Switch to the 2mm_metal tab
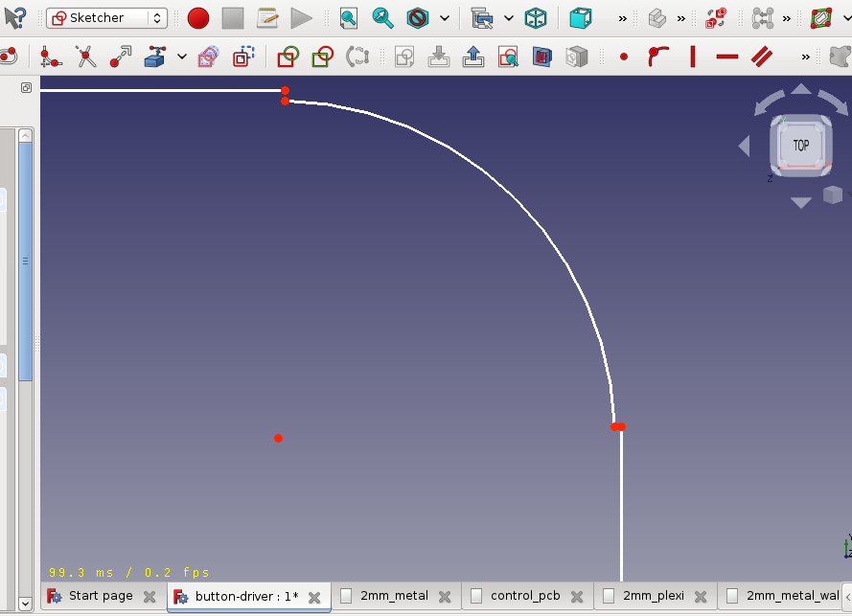Viewport: 852px width, 616px height. point(394,595)
